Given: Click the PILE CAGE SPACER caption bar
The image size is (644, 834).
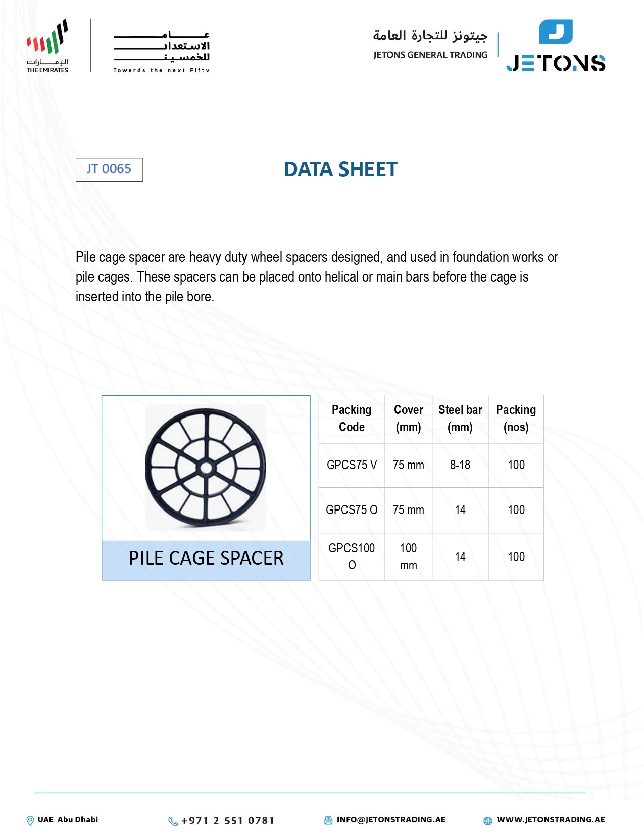Looking at the screenshot, I should [206, 559].
